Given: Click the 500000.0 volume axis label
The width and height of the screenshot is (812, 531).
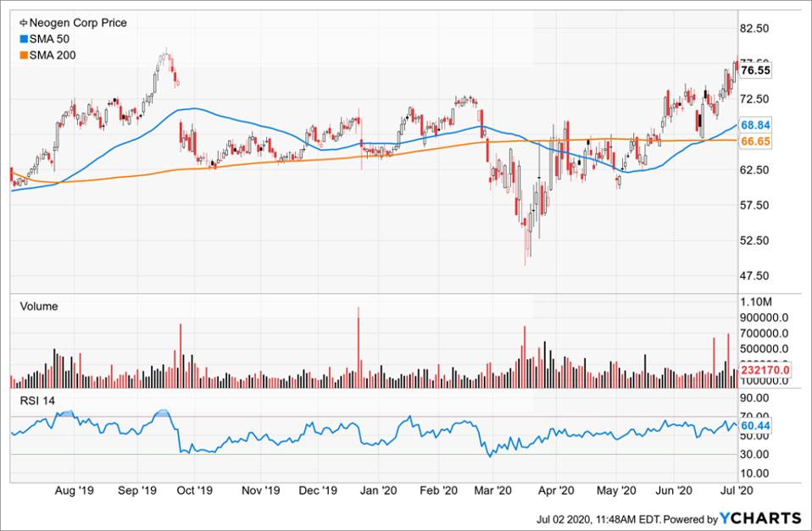Looking at the screenshot, I should pyautogui.click(x=764, y=349).
